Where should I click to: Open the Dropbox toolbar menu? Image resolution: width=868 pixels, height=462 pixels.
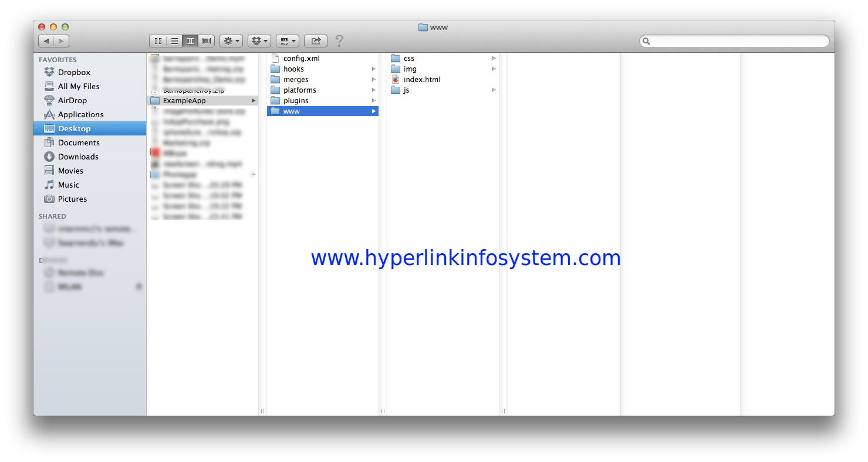click(259, 41)
